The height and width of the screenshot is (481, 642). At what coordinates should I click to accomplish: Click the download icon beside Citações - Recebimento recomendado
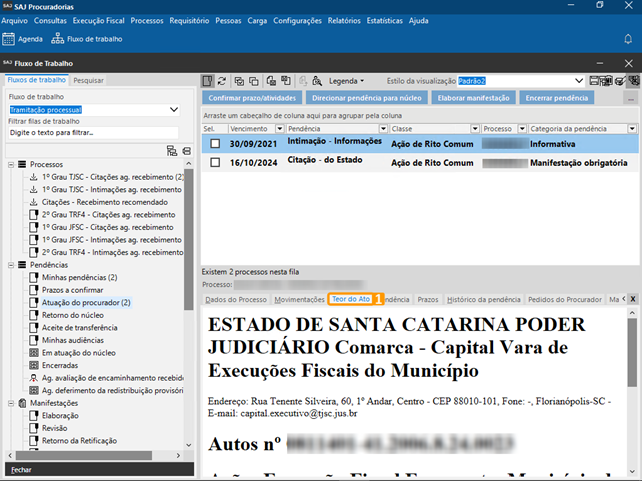click(x=34, y=202)
